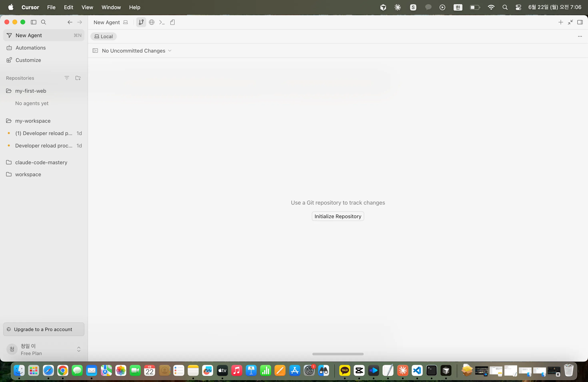Image resolution: width=588 pixels, height=382 pixels.
Task: Toggle the Korean input source icon
Action: 458,7
